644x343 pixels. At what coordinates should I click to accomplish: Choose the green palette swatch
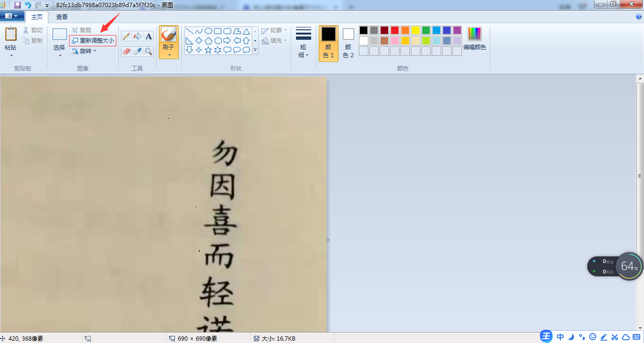[426, 30]
